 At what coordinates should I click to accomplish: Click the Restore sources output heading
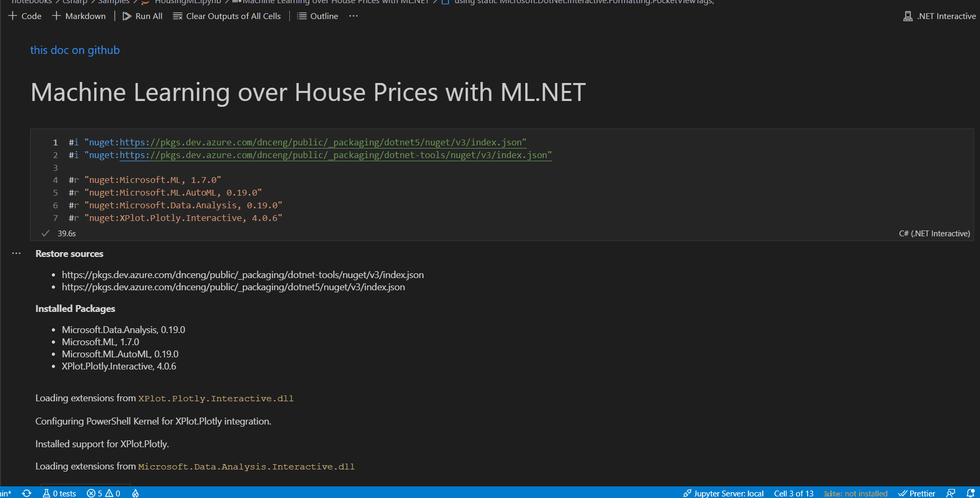point(69,254)
